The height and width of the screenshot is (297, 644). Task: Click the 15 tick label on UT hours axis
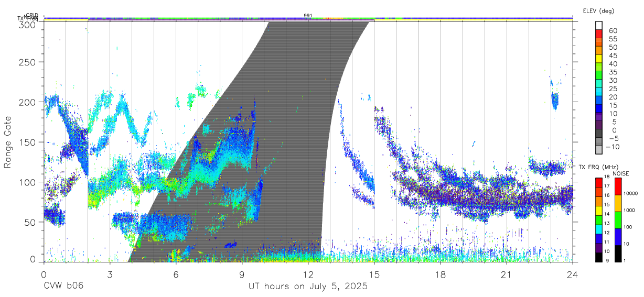point(374,274)
